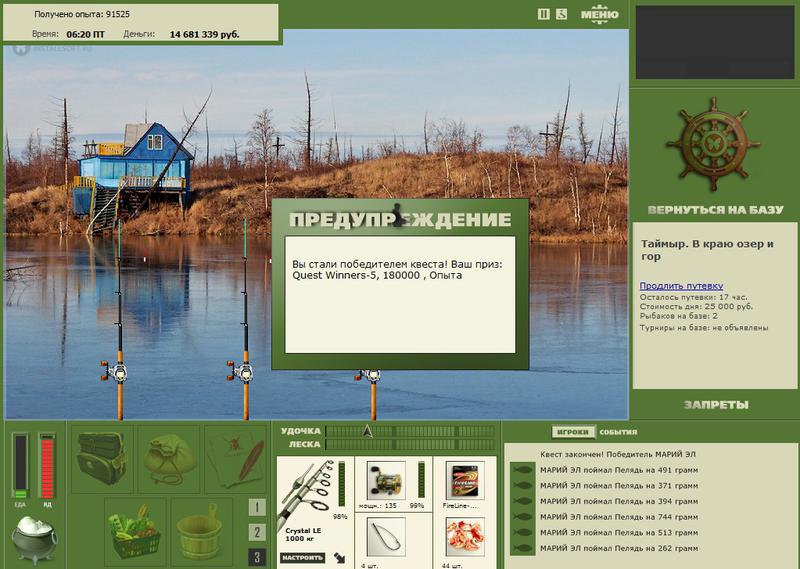
Task: Click the reel durability bar showing 99%
Action: [x=421, y=480]
